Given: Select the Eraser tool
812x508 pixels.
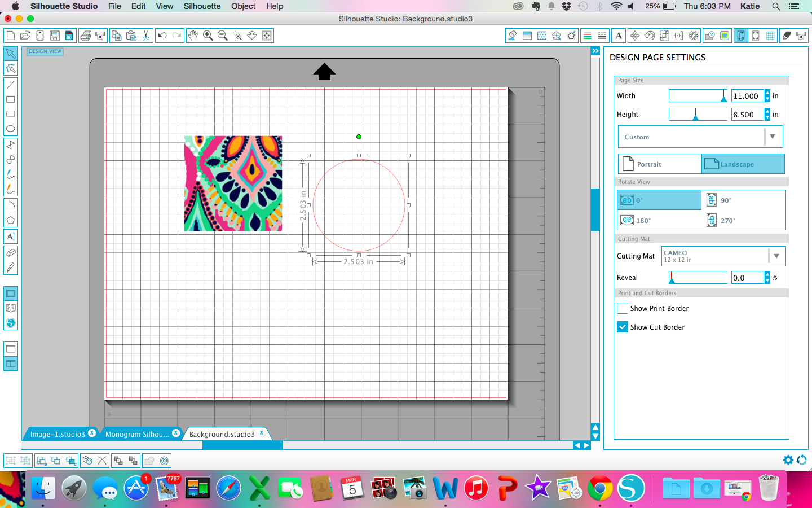Looking at the screenshot, I should [11, 253].
